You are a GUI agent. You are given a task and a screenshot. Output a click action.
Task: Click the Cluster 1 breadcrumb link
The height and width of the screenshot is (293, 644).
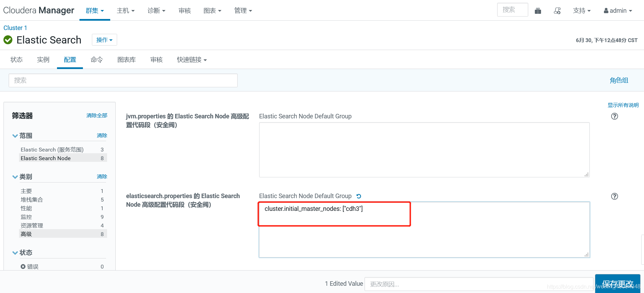[x=15, y=28]
